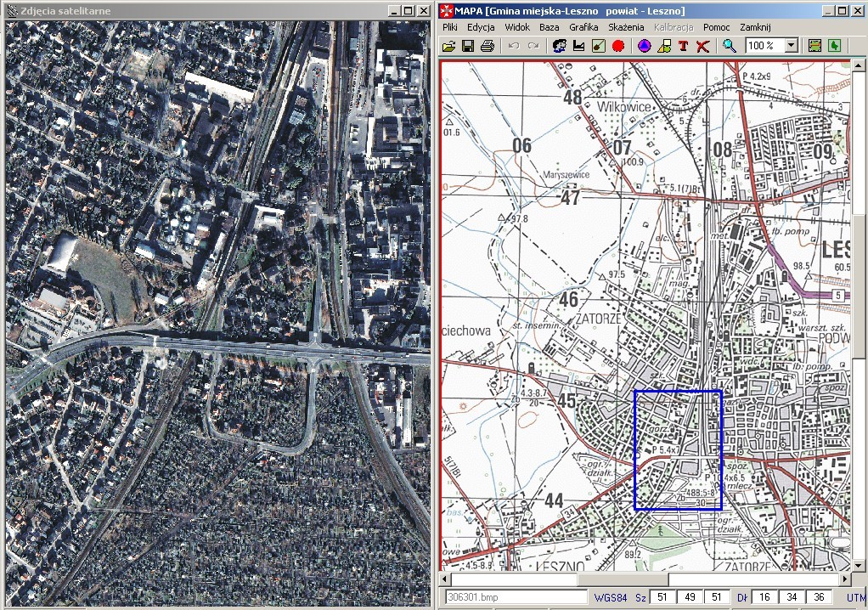Click the map horizontal scrollbar thumb

623,579
